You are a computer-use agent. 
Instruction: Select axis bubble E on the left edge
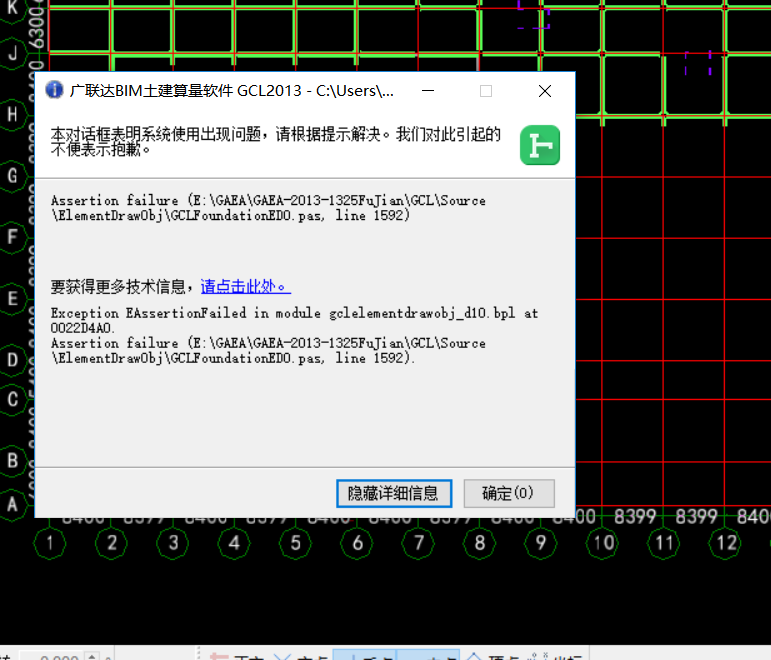pyautogui.click(x=12, y=299)
